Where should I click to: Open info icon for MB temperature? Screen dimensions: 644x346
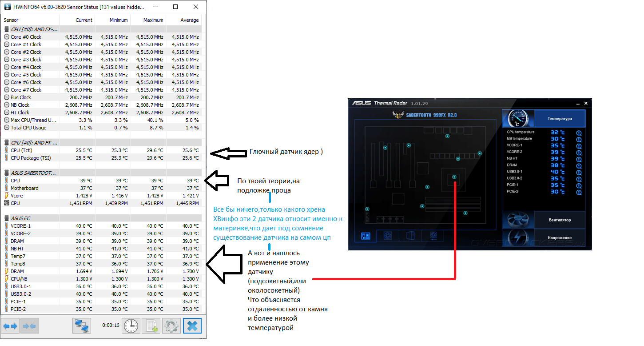pos(579,139)
